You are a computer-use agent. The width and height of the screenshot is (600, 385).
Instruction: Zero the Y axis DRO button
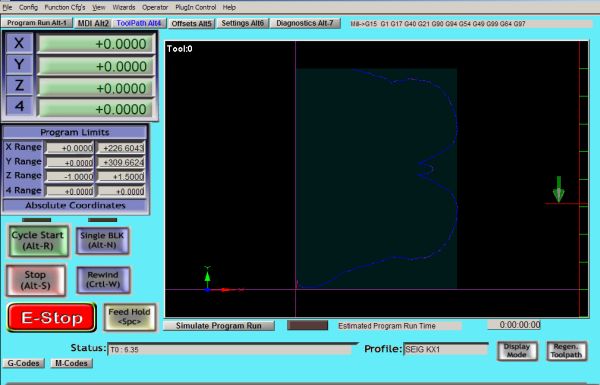click(x=19, y=64)
